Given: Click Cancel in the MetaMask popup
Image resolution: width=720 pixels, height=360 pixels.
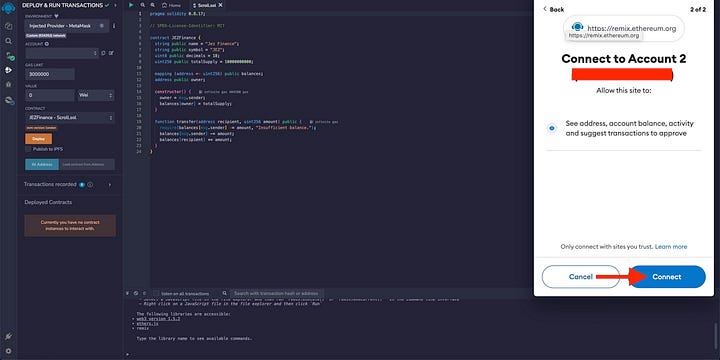Looking at the screenshot, I should click(x=580, y=276).
